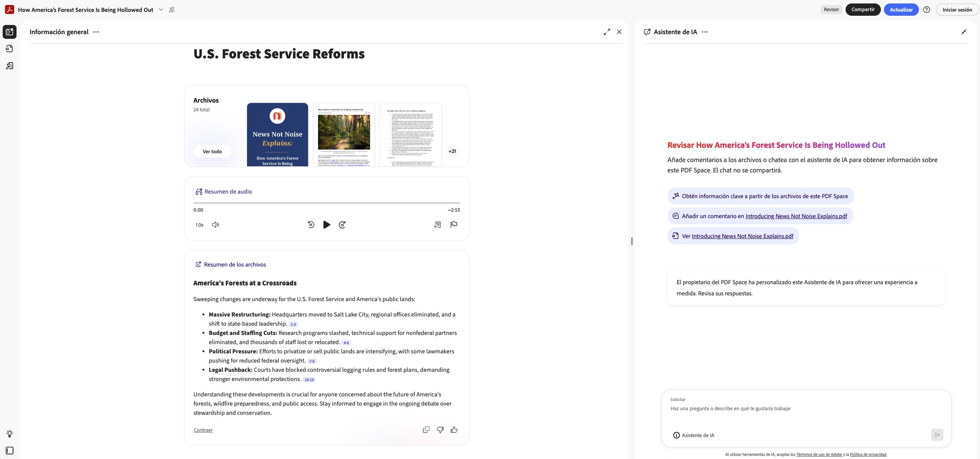
Task: Click the lightbulb tips icon
Action: pos(10,434)
